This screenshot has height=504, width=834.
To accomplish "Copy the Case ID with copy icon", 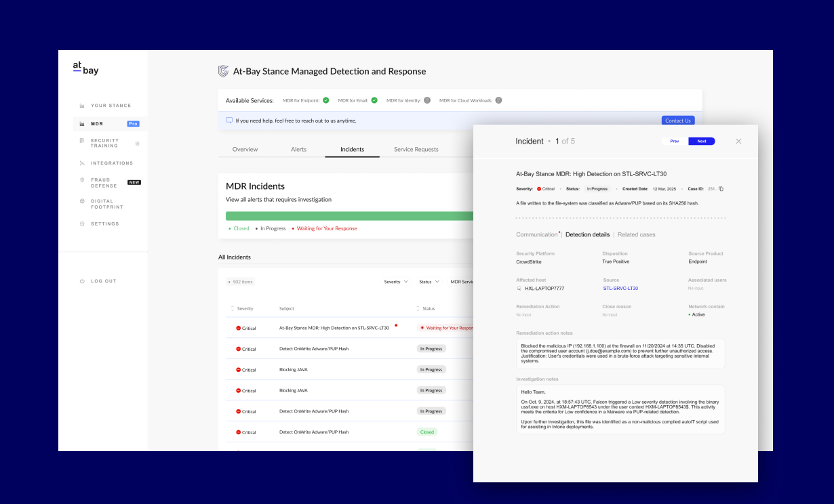I will (721, 189).
